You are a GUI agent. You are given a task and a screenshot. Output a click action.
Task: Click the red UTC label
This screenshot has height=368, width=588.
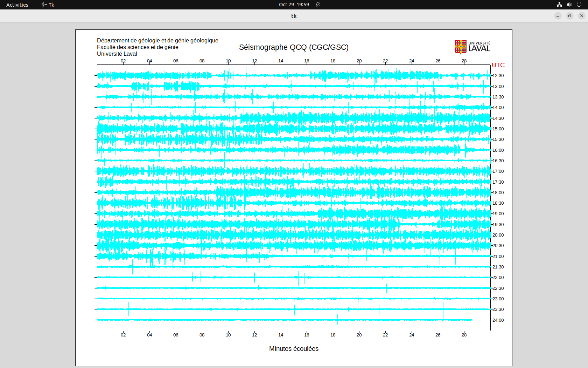pos(498,65)
